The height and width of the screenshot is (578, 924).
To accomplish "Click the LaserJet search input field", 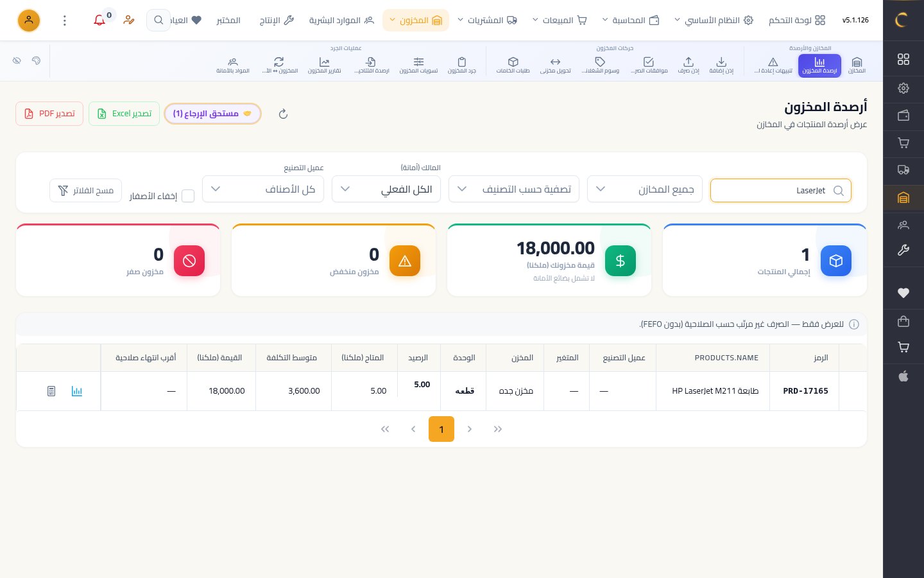I will pyautogui.click(x=781, y=191).
